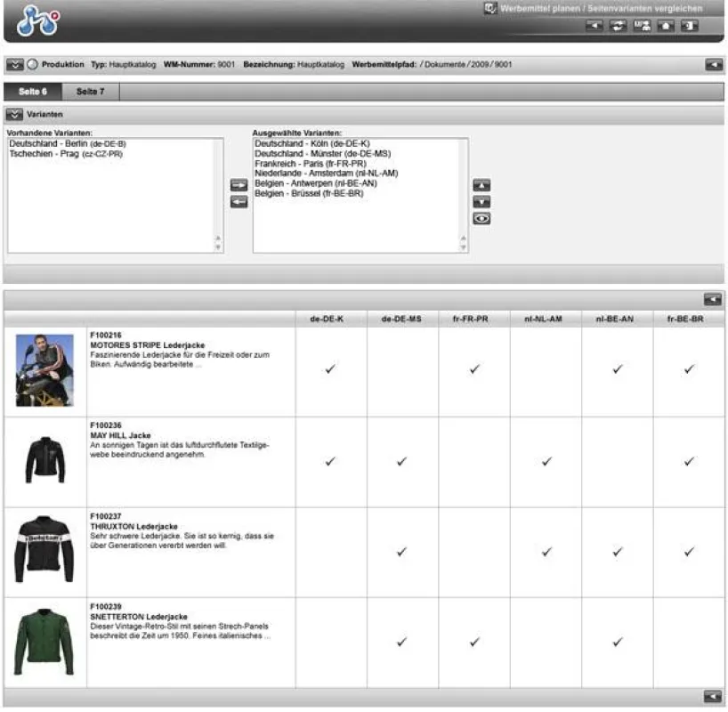728x712 pixels.
Task: Open MAY HILL Jacke thumbnail
Action: (x=45, y=460)
